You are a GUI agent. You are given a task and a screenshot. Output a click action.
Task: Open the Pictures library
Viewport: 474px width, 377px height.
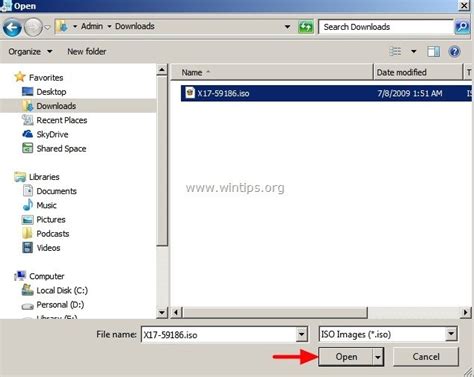51,220
